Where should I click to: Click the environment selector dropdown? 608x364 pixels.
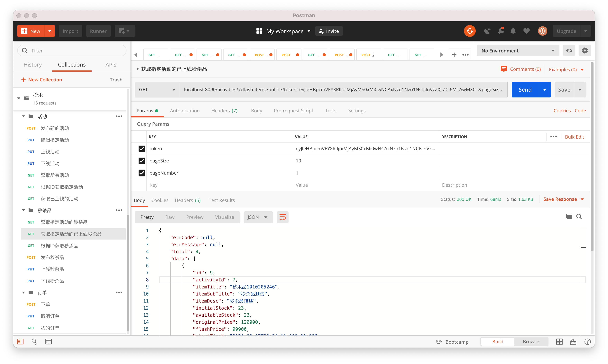(x=517, y=50)
